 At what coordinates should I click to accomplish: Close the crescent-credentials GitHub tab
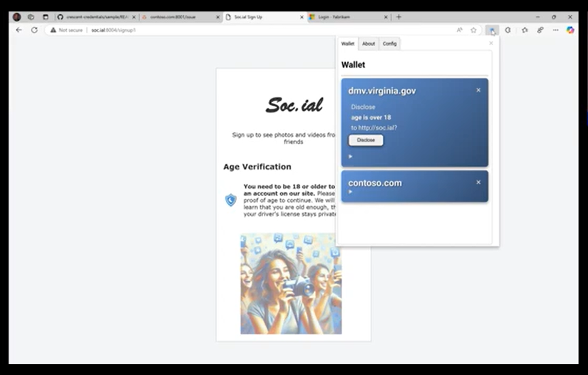coord(134,17)
